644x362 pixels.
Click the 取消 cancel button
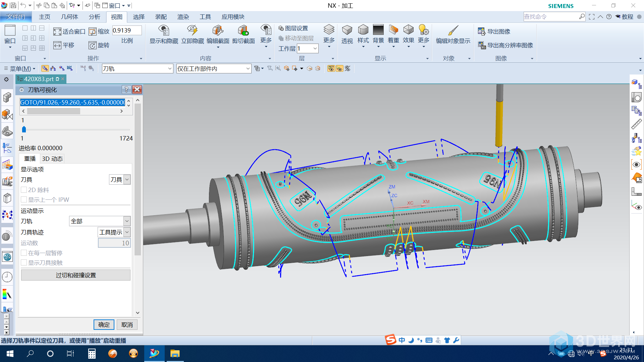(127, 325)
